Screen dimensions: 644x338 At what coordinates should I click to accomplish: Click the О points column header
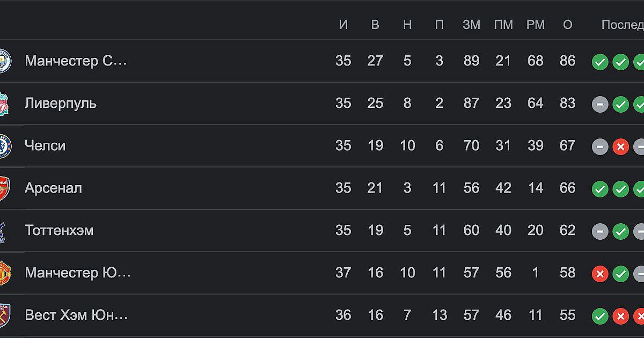pos(568,25)
